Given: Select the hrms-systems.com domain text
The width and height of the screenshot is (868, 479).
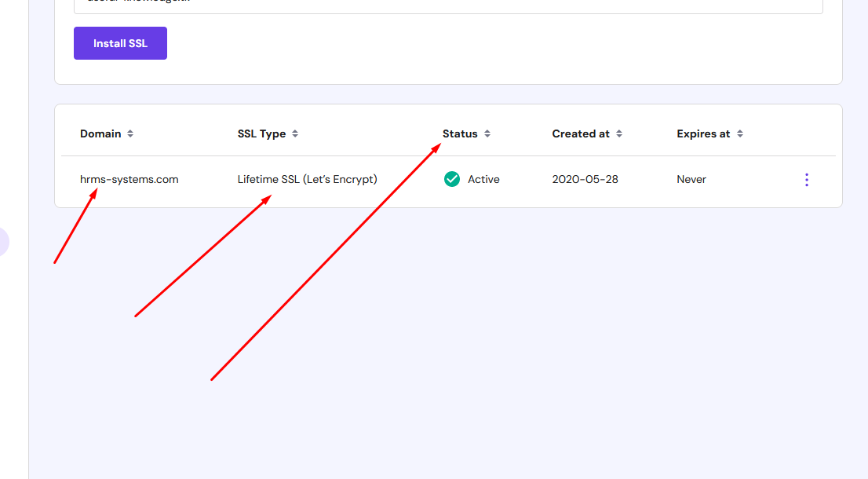Looking at the screenshot, I should tap(129, 179).
